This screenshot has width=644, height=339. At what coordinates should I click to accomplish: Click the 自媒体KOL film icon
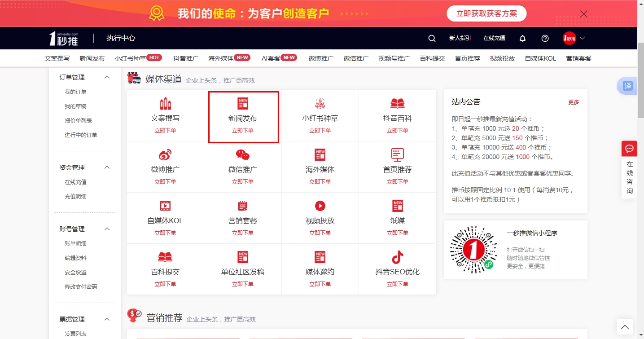165,206
